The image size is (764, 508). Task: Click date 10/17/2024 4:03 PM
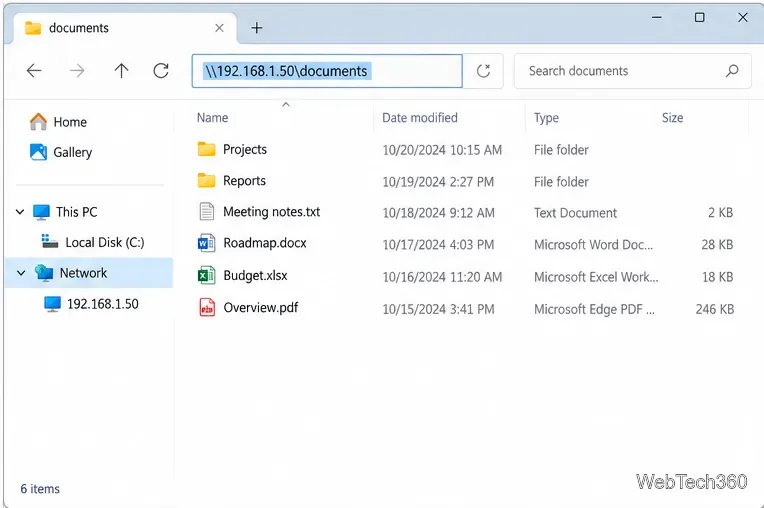point(438,245)
